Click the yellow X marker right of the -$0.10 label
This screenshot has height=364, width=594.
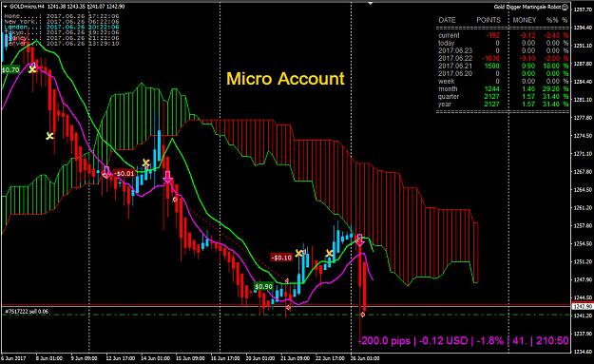click(299, 253)
